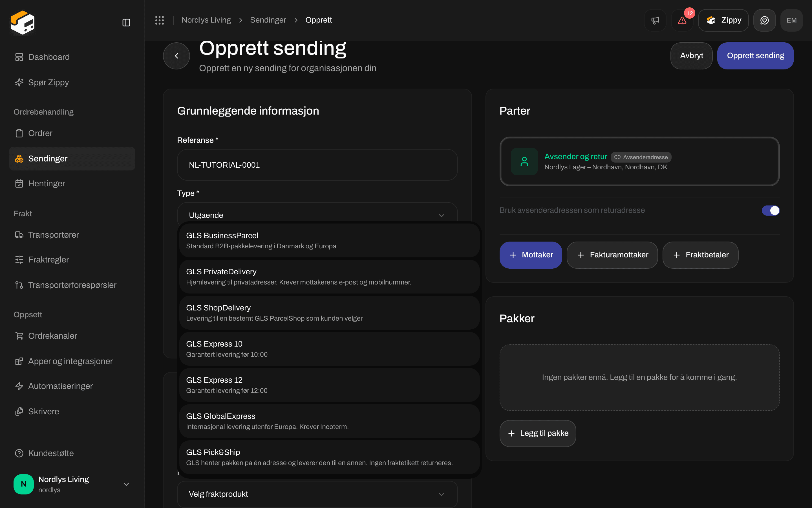Go to Dashboard in sidebar
Viewport: 812px width, 508px height.
(x=72, y=57)
